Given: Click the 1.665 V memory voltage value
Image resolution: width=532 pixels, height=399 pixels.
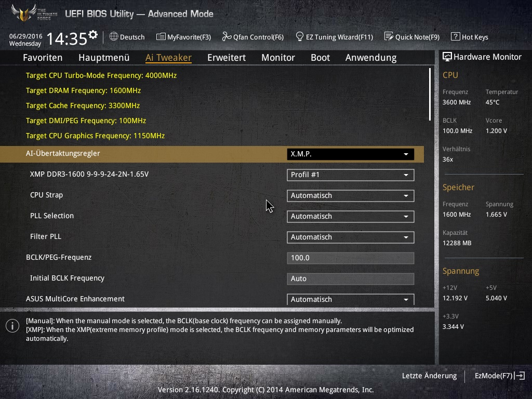Looking at the screenshot, I should [x=496, y=215].
